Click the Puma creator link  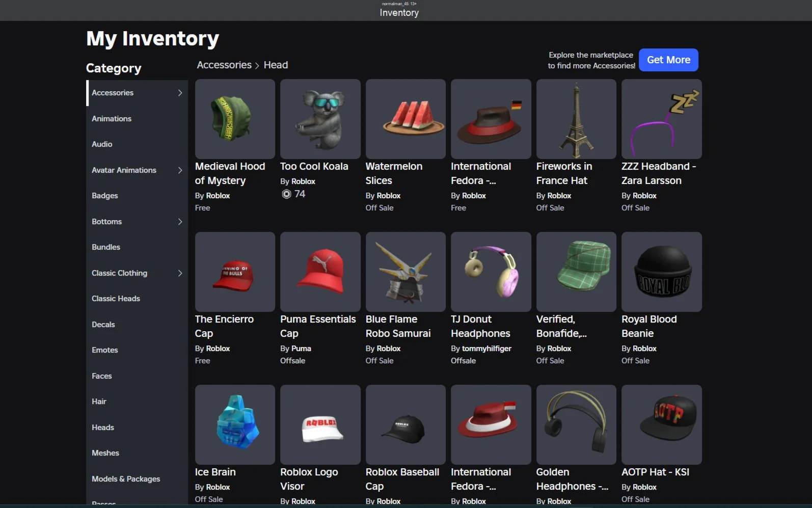point(301,349)
